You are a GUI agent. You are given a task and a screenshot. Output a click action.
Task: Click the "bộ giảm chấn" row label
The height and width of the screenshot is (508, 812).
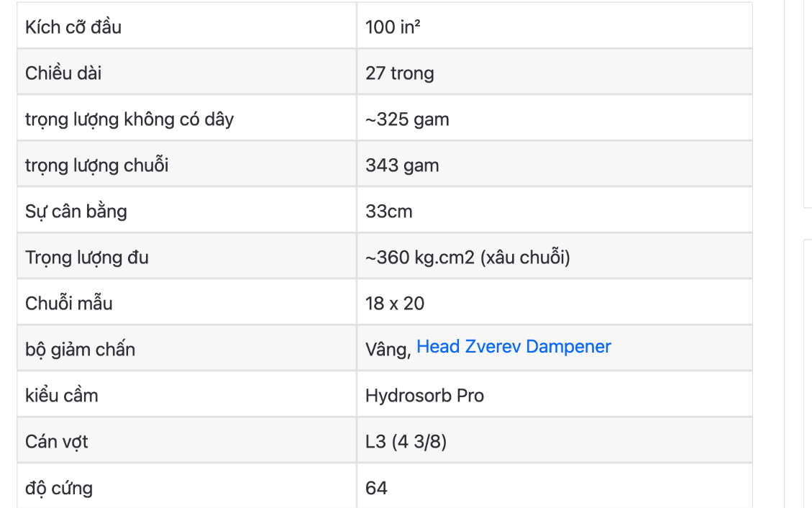pos(81,350)
